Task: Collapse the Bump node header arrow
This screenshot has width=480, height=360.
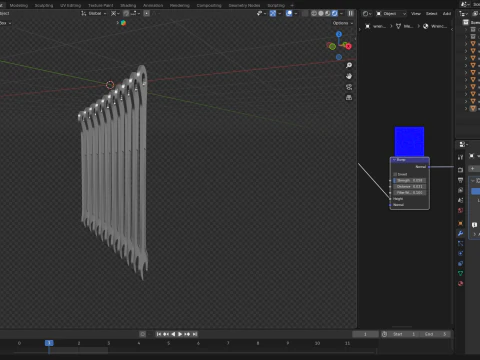Action: coord(394,160)
